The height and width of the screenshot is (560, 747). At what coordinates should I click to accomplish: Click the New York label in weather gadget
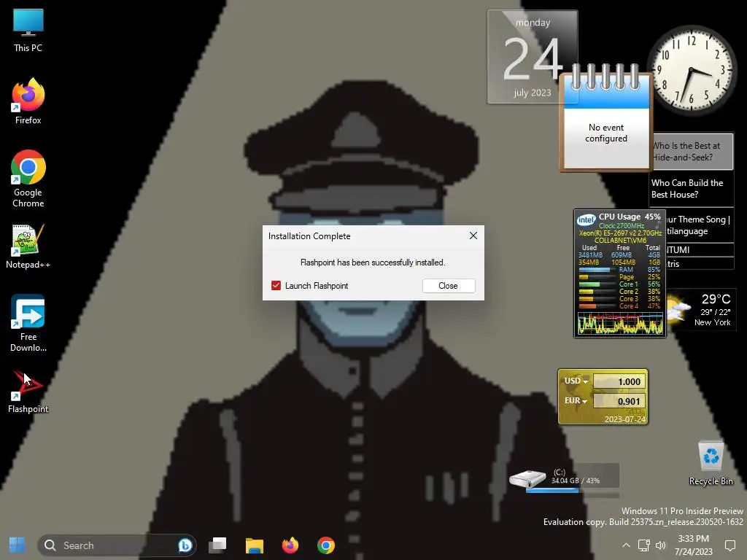tap(712, 322)
